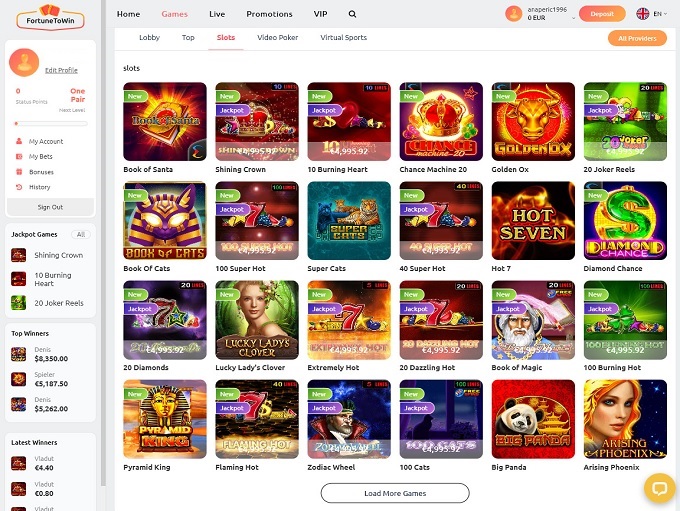Click the My Bets sidebar icon

(19, 156)
